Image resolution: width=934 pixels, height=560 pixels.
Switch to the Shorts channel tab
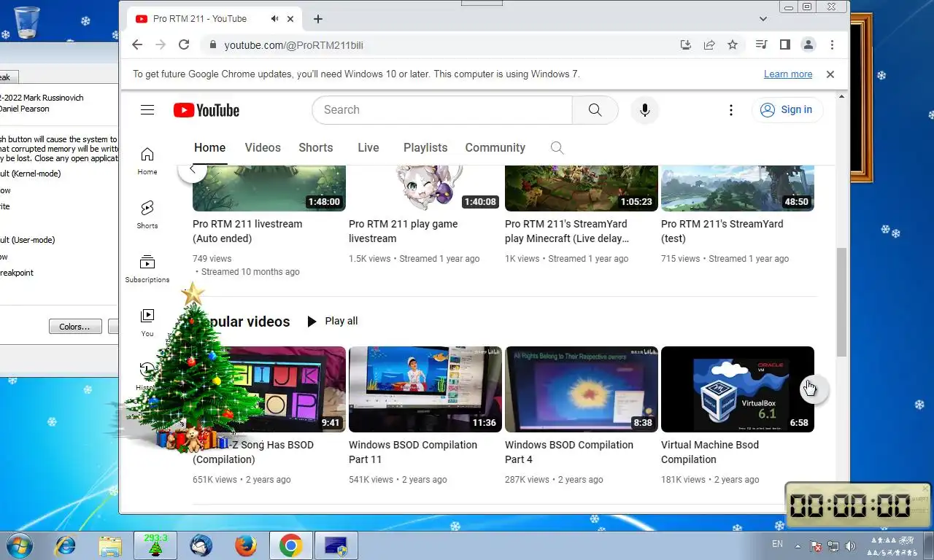(316, 147)
